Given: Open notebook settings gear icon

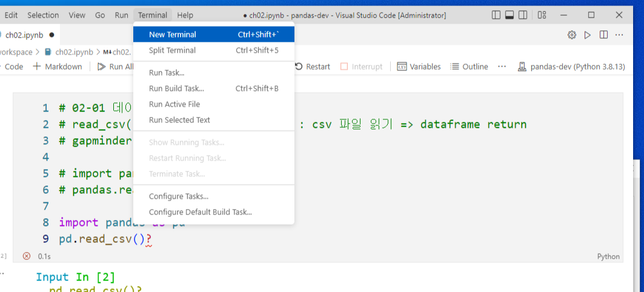Looking at the screenshot, I should point(572,35).
